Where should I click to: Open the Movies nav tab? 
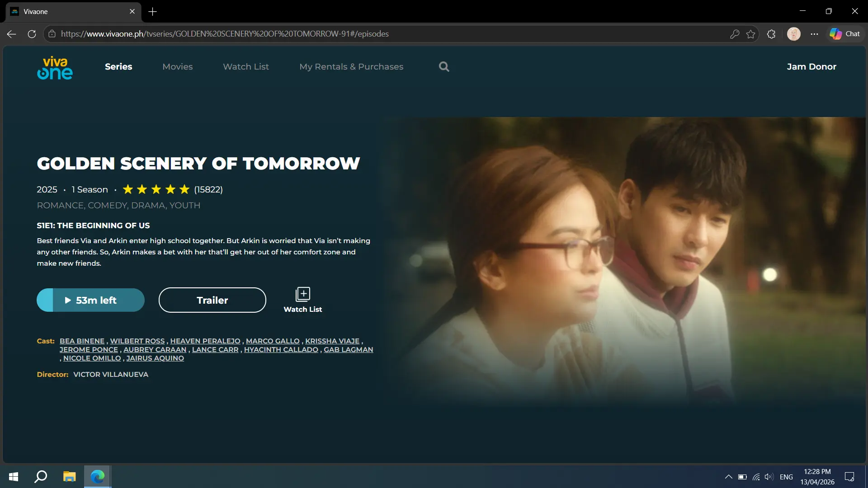pyautogui.click(x=178, y=66)
